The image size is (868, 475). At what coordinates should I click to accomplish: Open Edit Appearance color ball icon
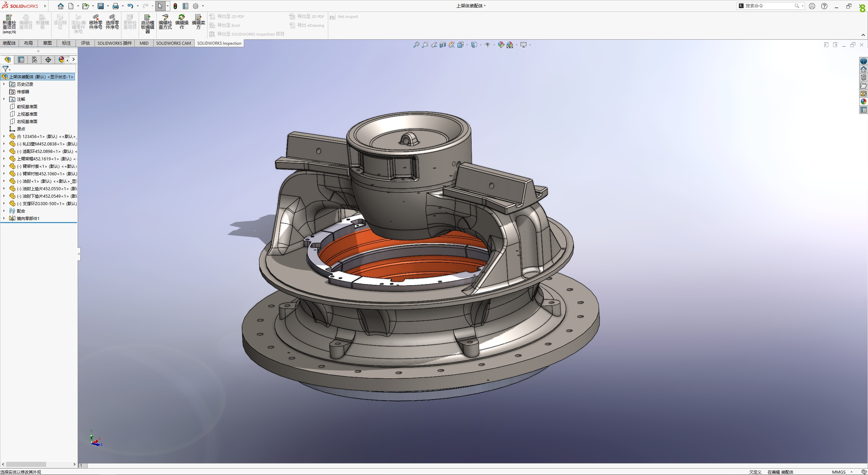[501, 45]
